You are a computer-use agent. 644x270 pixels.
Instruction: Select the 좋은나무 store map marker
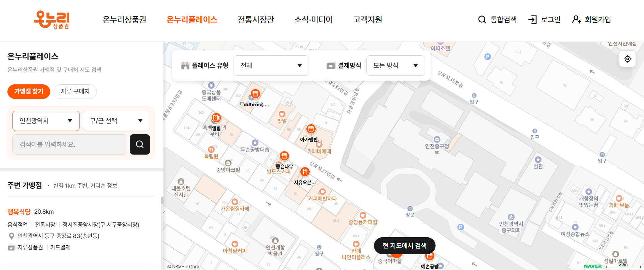tap(284, 156)
